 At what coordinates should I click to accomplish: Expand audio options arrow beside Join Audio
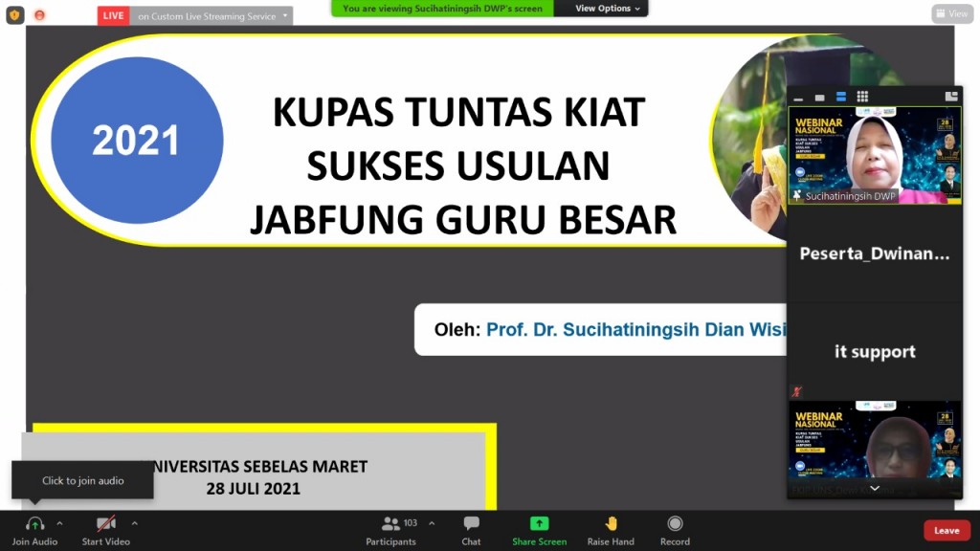(59, 523)
